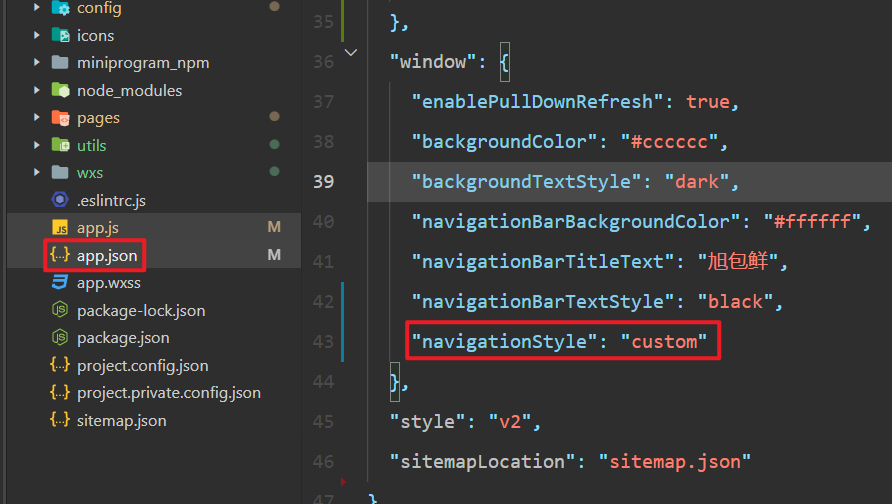Screen dimensions: 892x504
Task: Collapse the "window" block fold chevron
Action: (351, 52)
